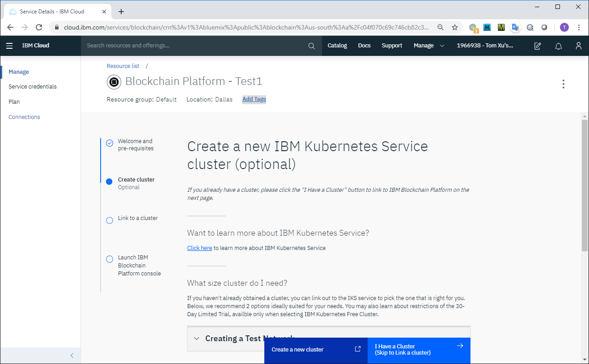Reload the page with refresh icon
The height and width of the screenshot is (364, 589).
click(x=39, y=27)
